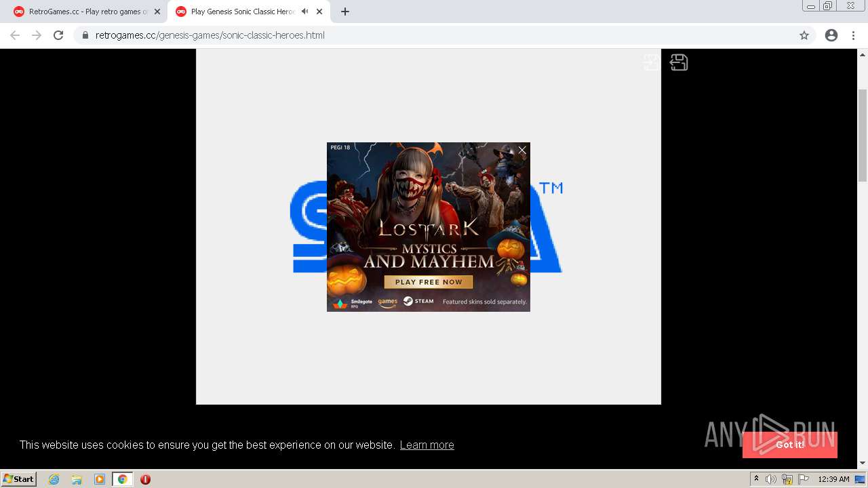Close the RetroGames.cc tab

[157, 12]
